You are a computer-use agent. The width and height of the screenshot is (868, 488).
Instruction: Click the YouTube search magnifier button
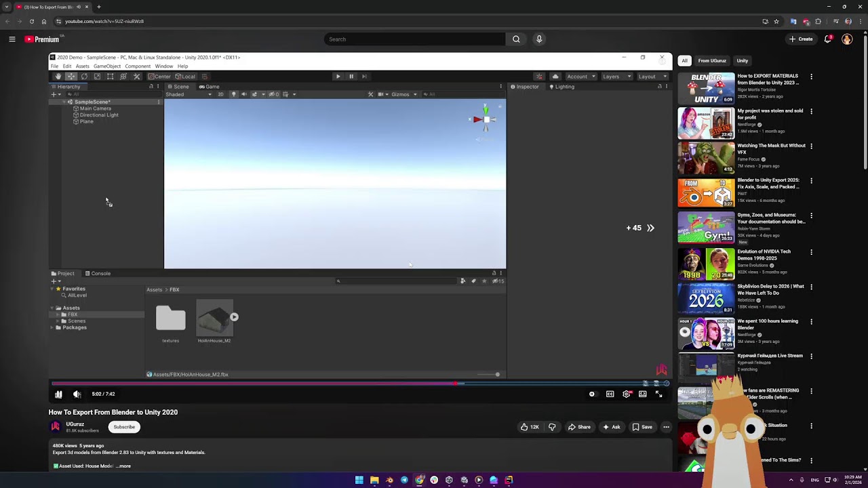[516, 39]
